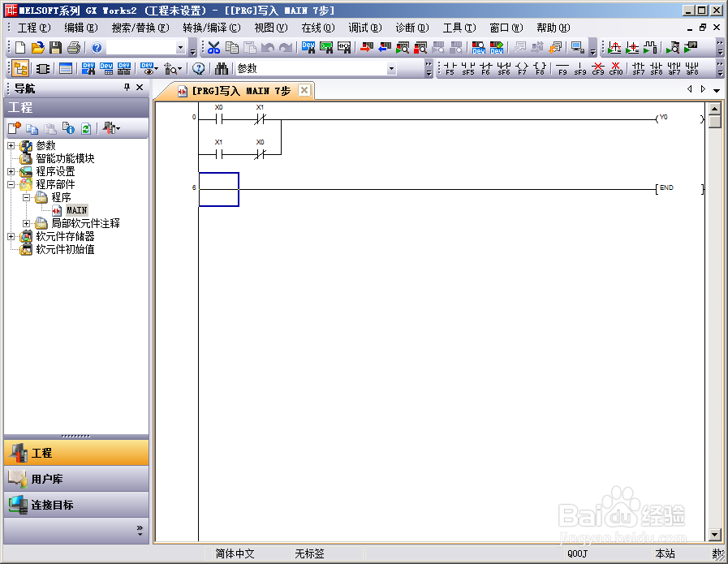Viewport: 728px width, 564px height.
Task: Expand the 参数 tree node
Action: point(11,146)
